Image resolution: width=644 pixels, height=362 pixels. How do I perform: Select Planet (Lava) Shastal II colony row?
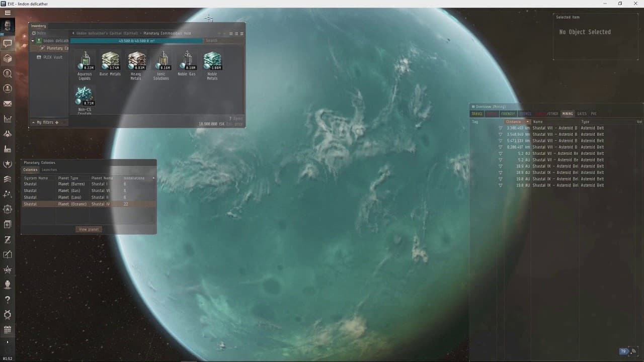coord(89,198)
